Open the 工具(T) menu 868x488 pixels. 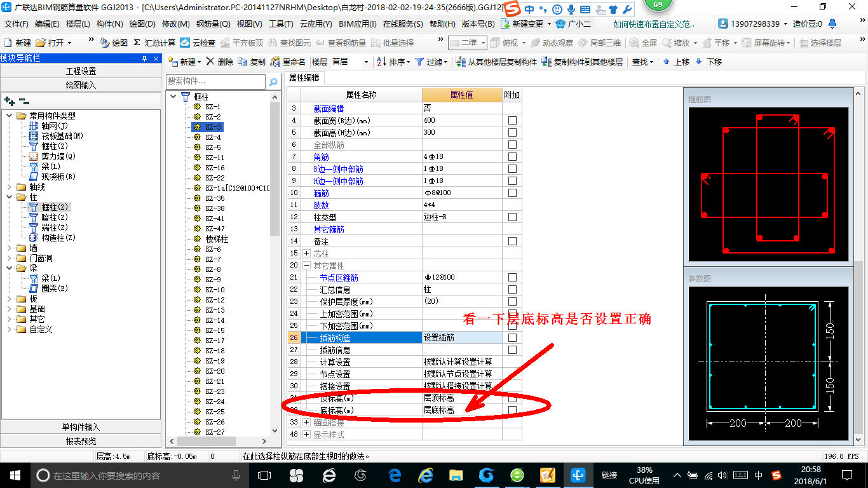(281, 24)
